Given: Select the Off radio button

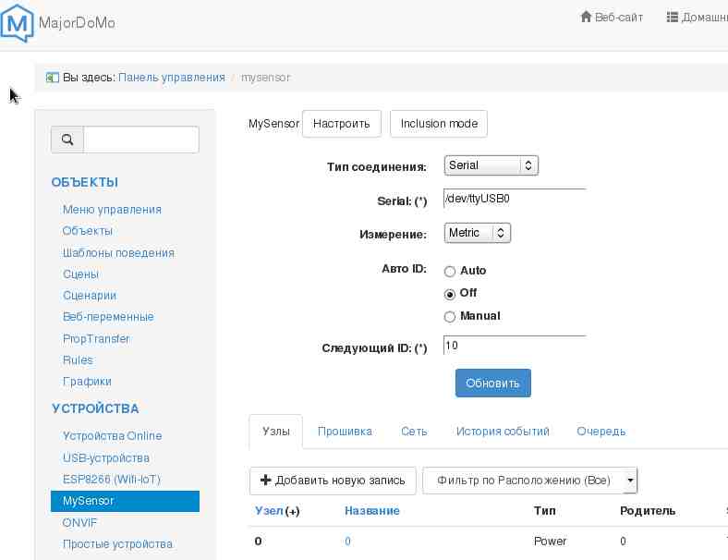Looking at the screenshot, I should pos(449,294).
